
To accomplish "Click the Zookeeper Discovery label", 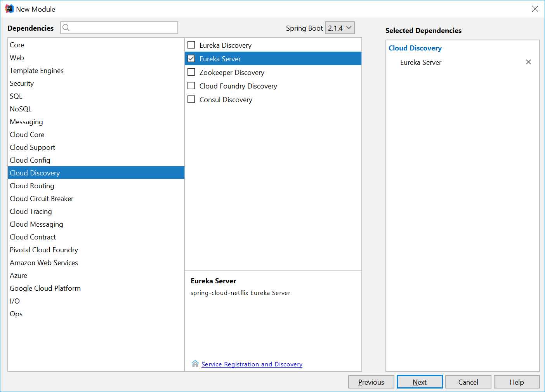I will pos(232,73).
